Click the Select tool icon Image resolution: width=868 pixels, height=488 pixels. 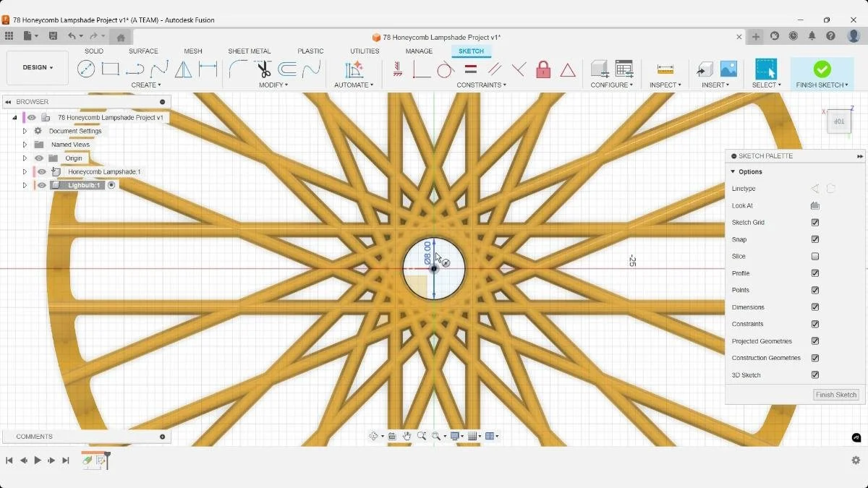point(765,69)
